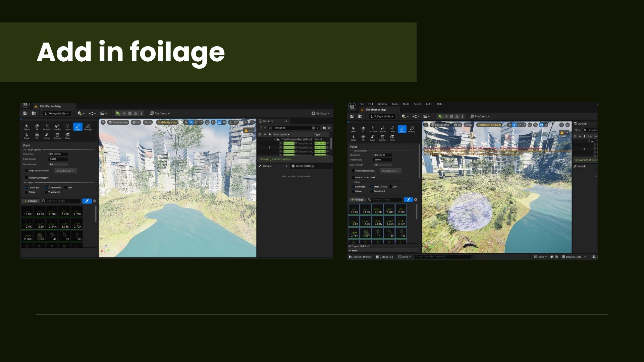Click the Remove tool in right screenshot

[x=382, y=138]
